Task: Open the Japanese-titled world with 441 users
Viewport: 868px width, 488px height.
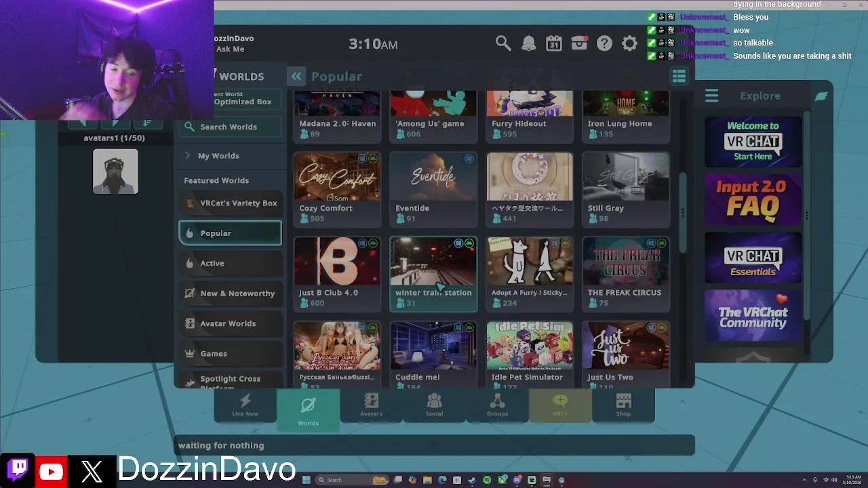Action: tap(530, 189)
